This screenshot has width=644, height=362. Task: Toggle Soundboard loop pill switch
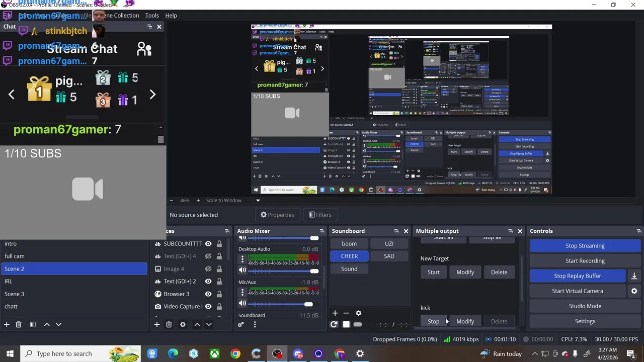[357, 325]
